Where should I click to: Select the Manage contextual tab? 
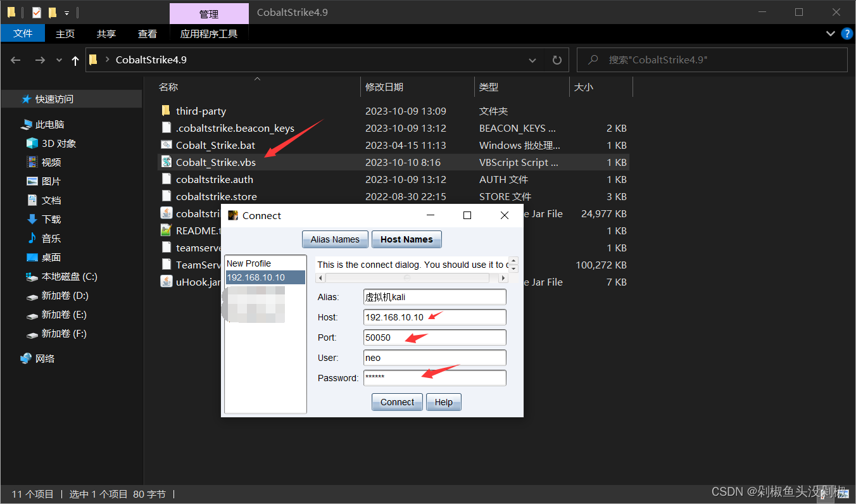click(209, 14)
